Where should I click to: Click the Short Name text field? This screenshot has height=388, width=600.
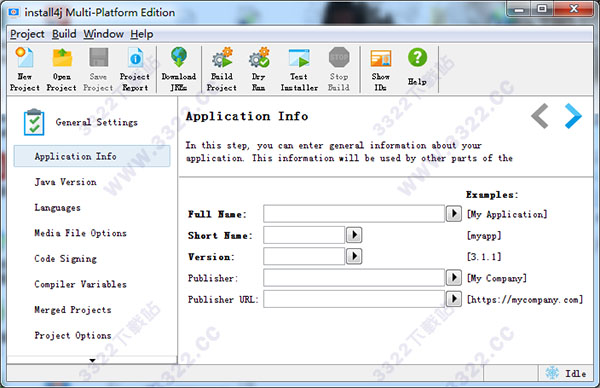point(304,235)
